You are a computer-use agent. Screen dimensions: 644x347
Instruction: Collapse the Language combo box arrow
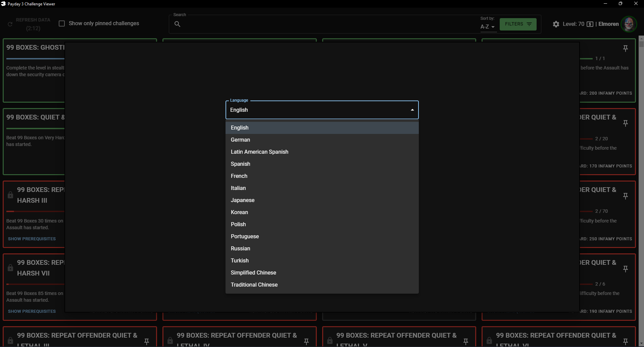coord(412,110)
